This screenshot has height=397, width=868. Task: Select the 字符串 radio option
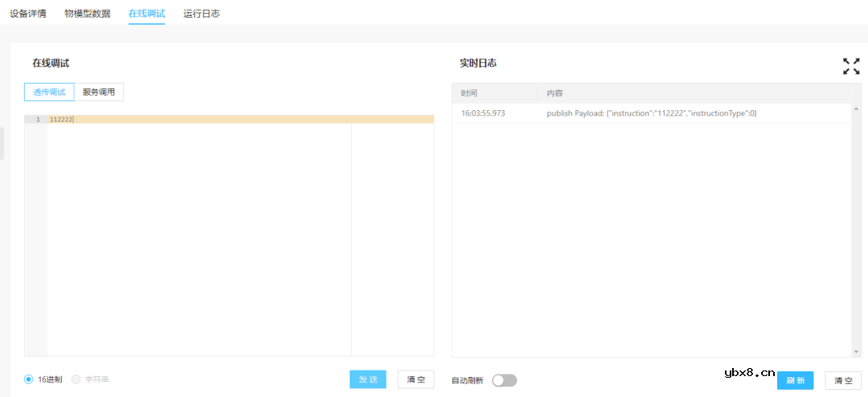(76, 379)
